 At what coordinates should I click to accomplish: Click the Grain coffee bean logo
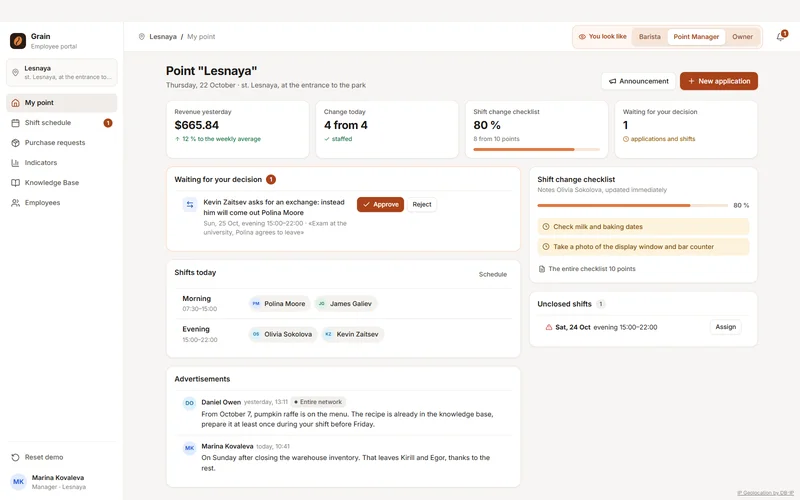coord(18,41)
